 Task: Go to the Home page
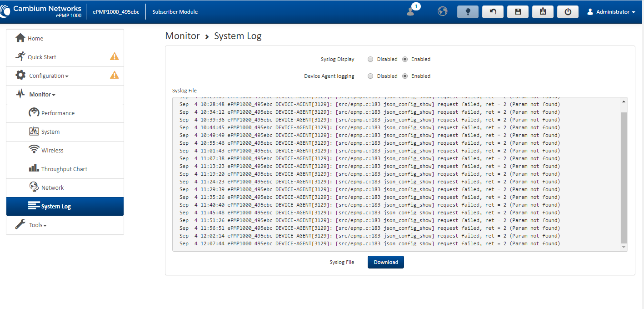pyautogui.click(x=35, y=39)
